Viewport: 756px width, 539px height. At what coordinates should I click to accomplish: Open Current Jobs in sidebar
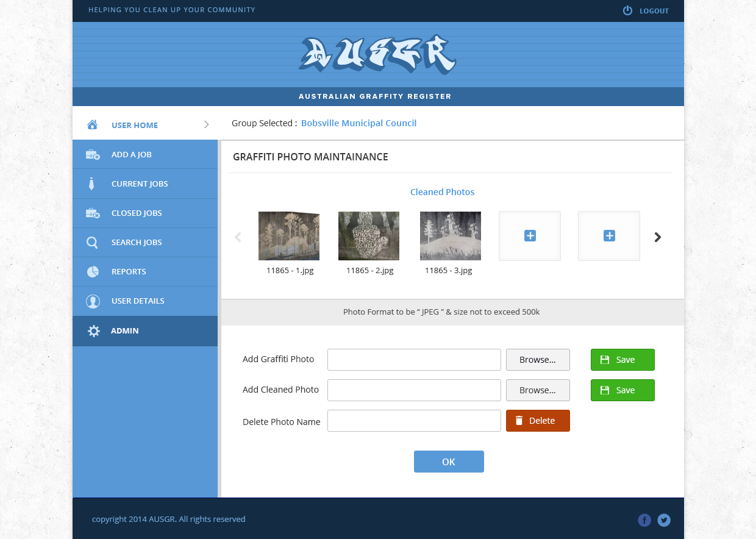point(140,184)
